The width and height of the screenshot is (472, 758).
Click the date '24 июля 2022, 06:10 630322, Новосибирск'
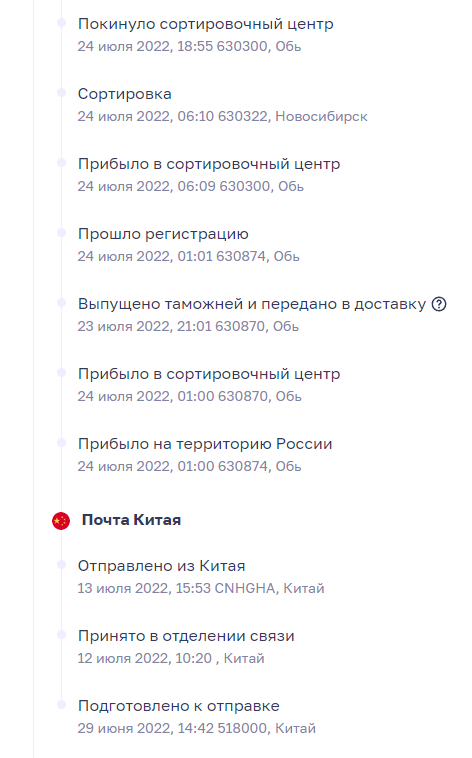222,117
